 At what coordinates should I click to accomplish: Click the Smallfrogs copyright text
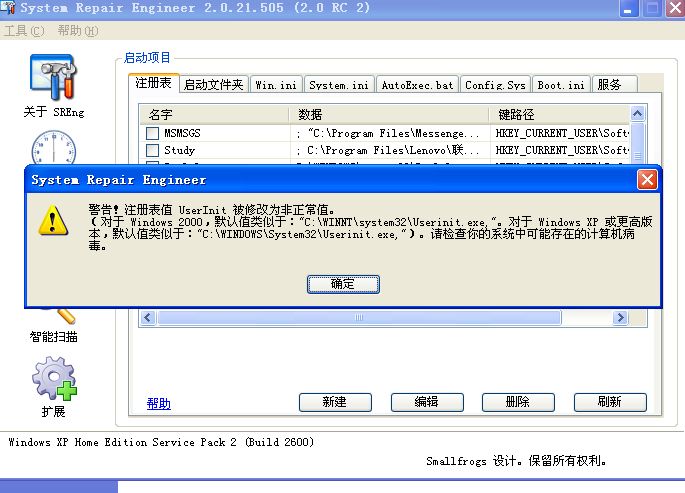[x=516, y=461]
